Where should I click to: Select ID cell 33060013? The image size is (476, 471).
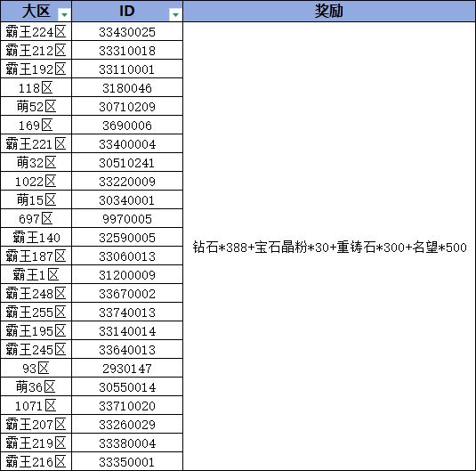tap(127, 256)
